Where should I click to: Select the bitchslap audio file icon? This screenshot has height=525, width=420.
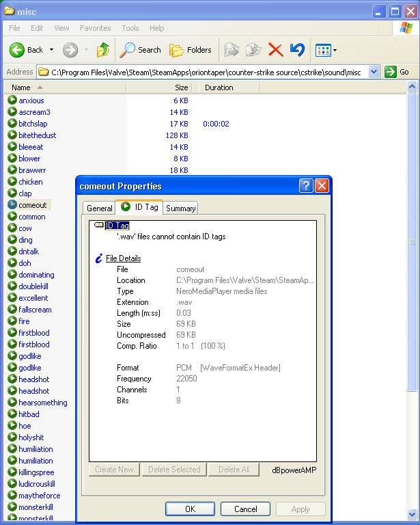point(12,124)
